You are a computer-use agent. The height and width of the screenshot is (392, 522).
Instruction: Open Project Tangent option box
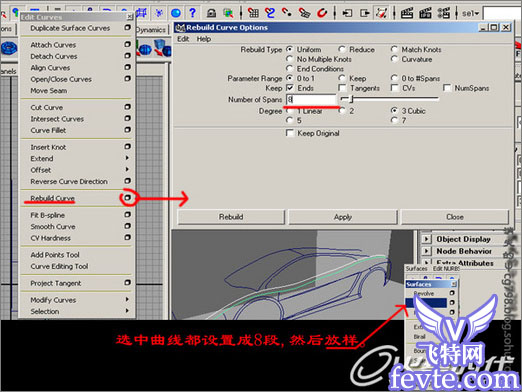(127, 282)
